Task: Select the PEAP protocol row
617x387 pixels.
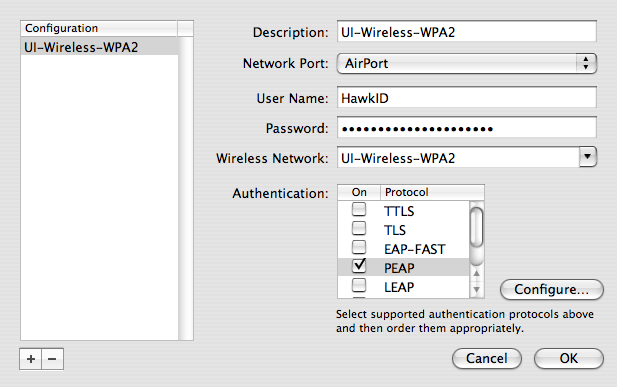Action: pyautogui.click(x=404, y=268)
